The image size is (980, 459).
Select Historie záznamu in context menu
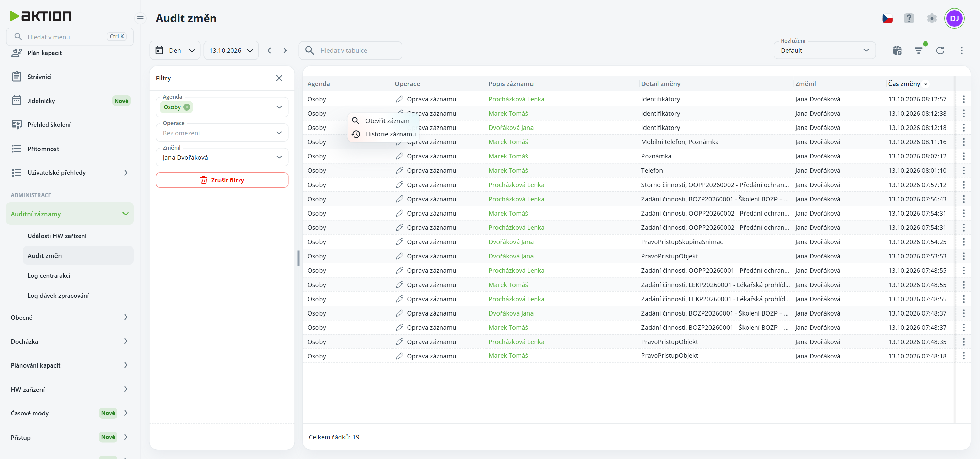pyautogui.click(x=383, y=134)
